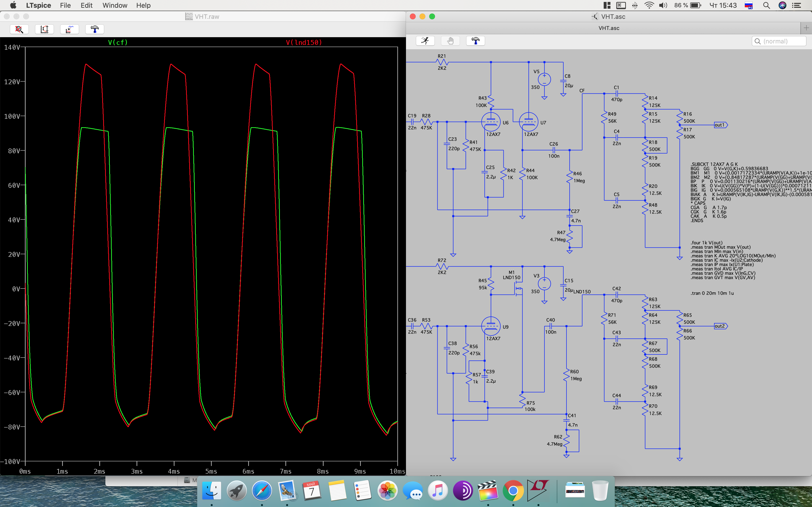Image resolution: width=812 pixels, height=507 pixels.
Task: Open schematic control panel hammer icon
Action: pos(475,41)
